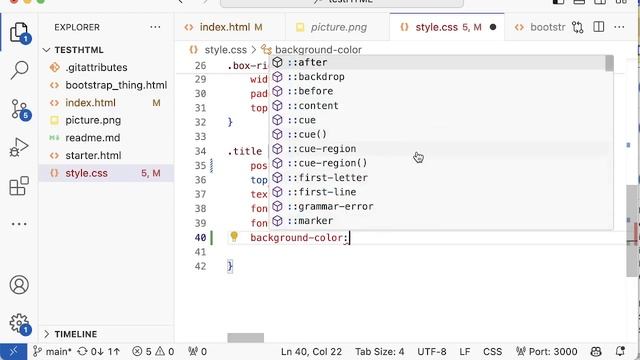Show additional activity bar views ellipsis
640x360 pixels.
tap(19, 224)
